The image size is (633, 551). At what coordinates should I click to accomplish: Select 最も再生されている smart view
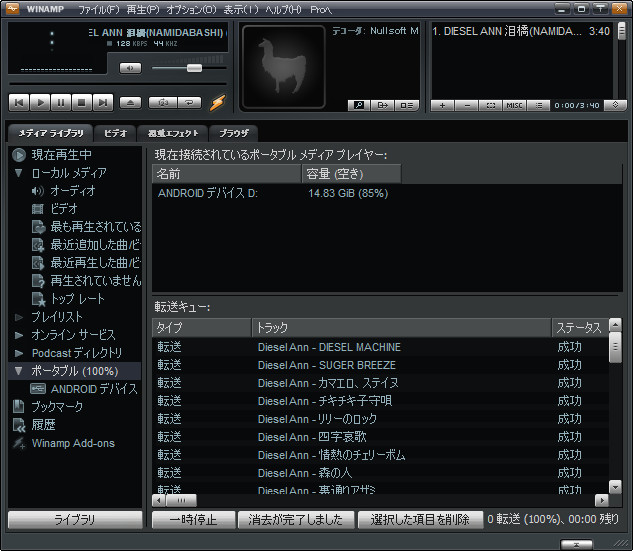[96, 227]
